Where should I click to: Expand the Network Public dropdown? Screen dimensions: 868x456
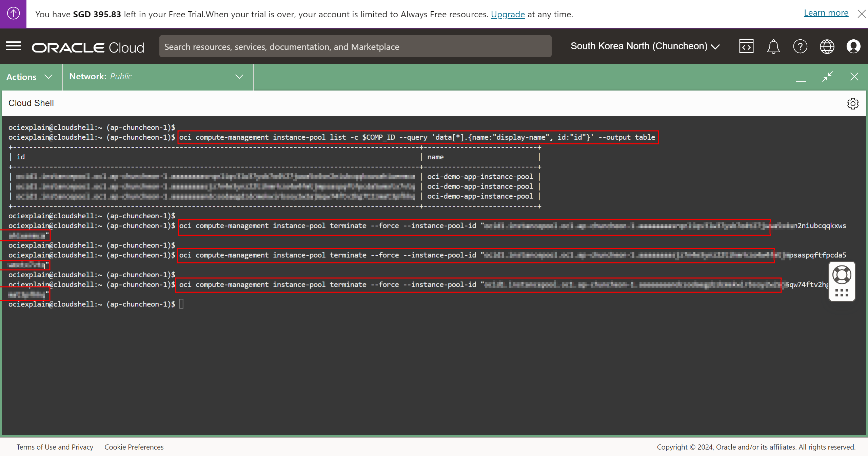[157, 77]
